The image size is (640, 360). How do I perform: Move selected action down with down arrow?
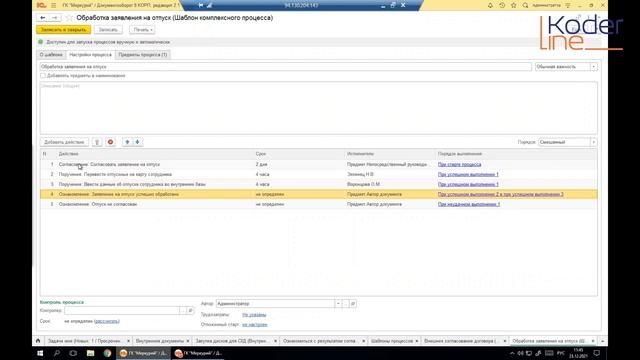138,142
